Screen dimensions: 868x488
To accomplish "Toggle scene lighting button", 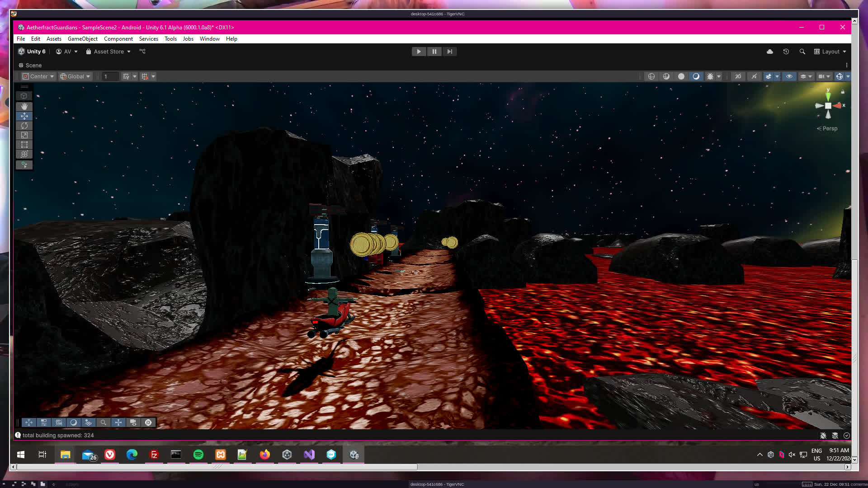I will tap(754, 76).
